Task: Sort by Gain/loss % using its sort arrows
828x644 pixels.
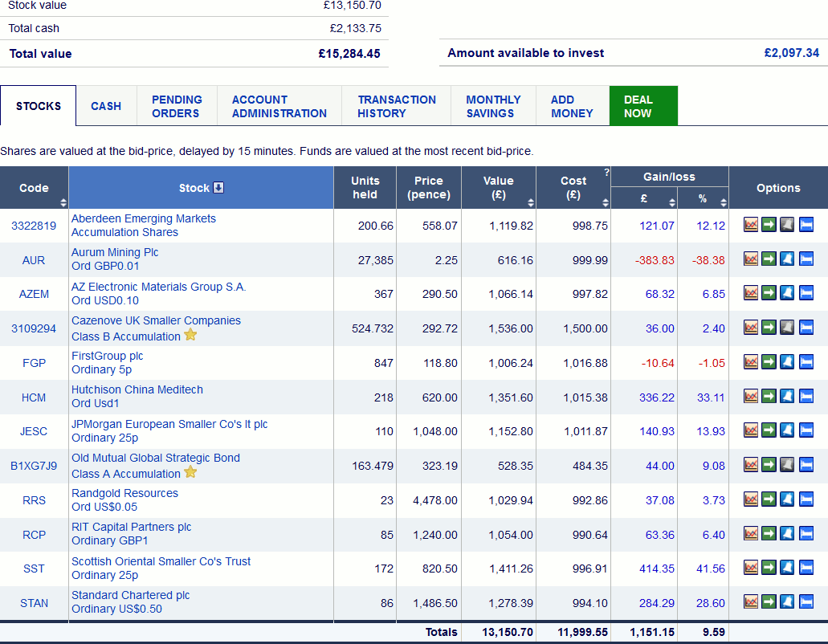Action: (724, 202)
